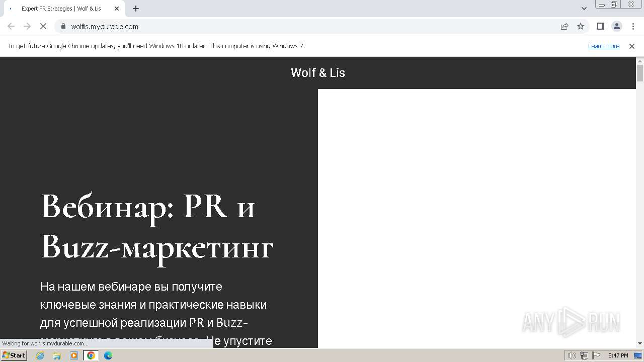
Task: Open Chrome side panel
Action: point(601,26)
